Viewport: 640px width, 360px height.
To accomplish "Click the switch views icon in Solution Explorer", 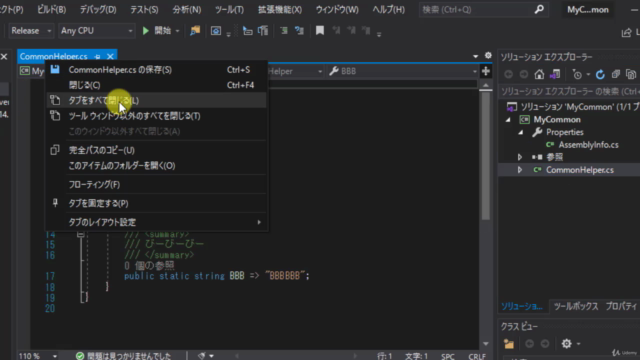I will click(555, 74).
